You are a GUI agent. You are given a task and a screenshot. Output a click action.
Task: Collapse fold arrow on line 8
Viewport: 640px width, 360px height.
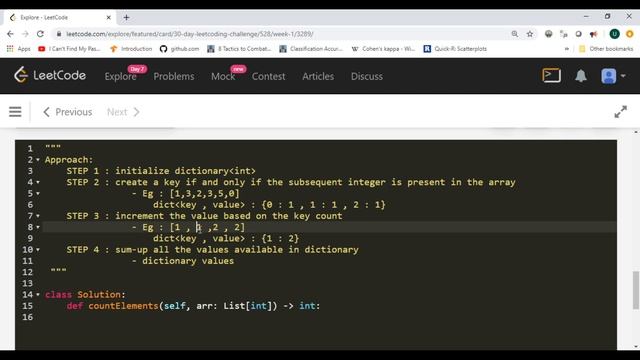coord(38,227)
